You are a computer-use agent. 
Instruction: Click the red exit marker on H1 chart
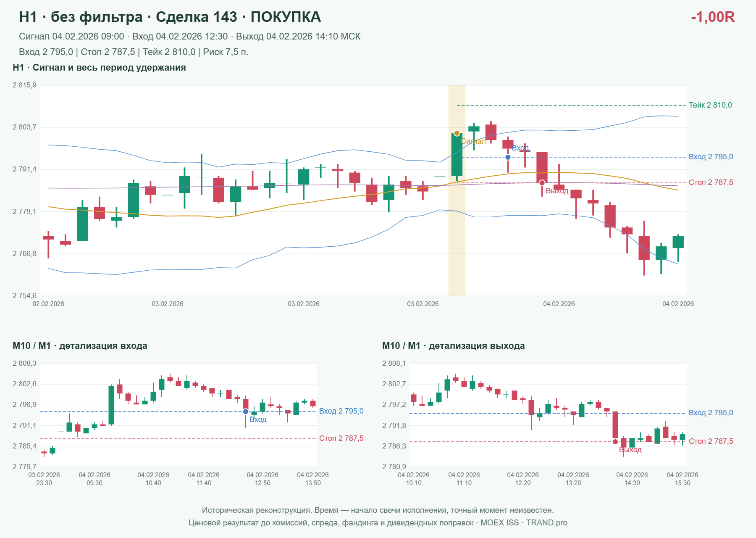coord(542,183)
